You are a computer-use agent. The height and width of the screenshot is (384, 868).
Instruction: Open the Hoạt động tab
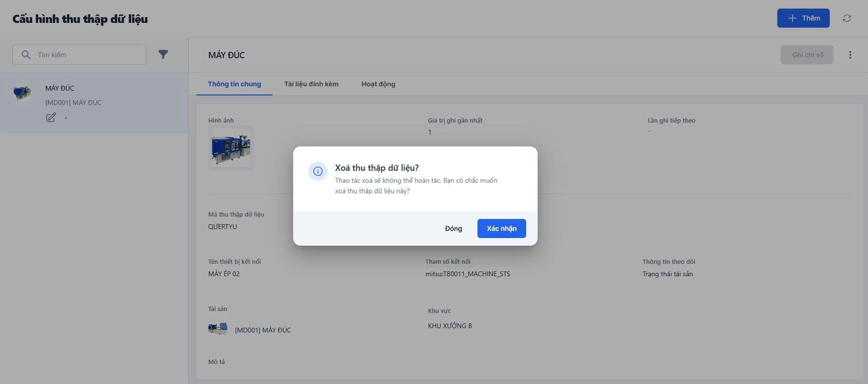[x=378, y=84]
